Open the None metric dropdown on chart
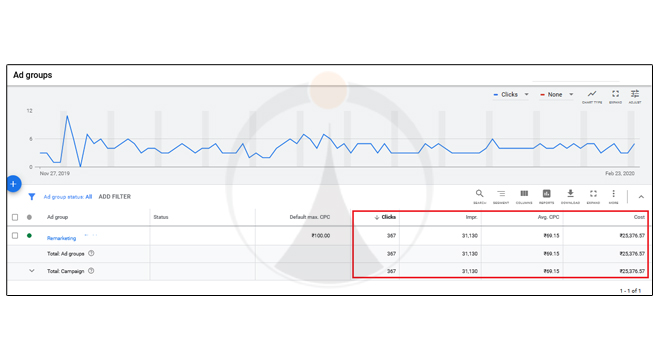 [x=556, y=94]
